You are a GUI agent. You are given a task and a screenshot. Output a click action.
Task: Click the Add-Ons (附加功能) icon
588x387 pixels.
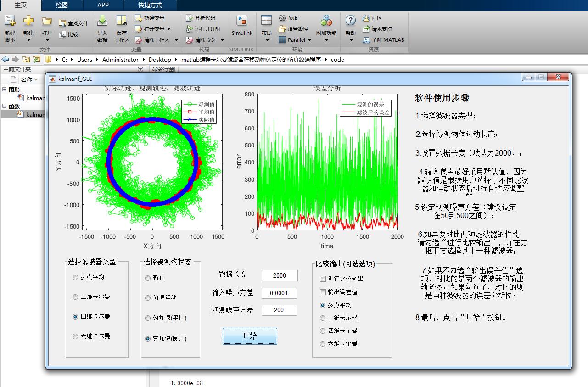click(326, 21)
